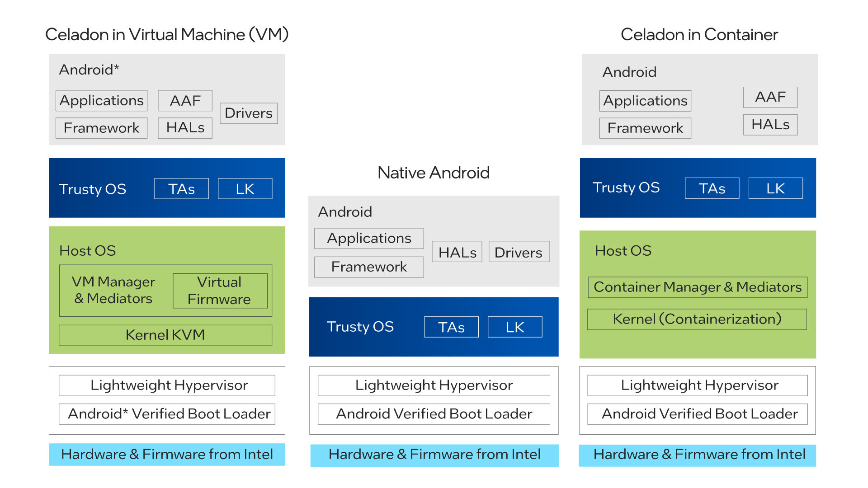This screenshot has height=488, width=868.
Task: Select the Virtual Firmware box
Action: pos(220,291)
